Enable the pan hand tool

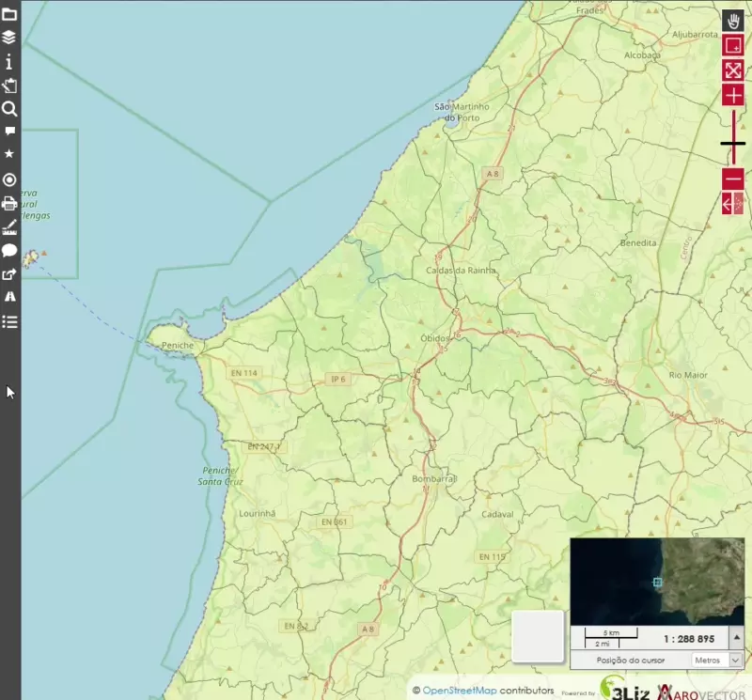coord(733,21)
